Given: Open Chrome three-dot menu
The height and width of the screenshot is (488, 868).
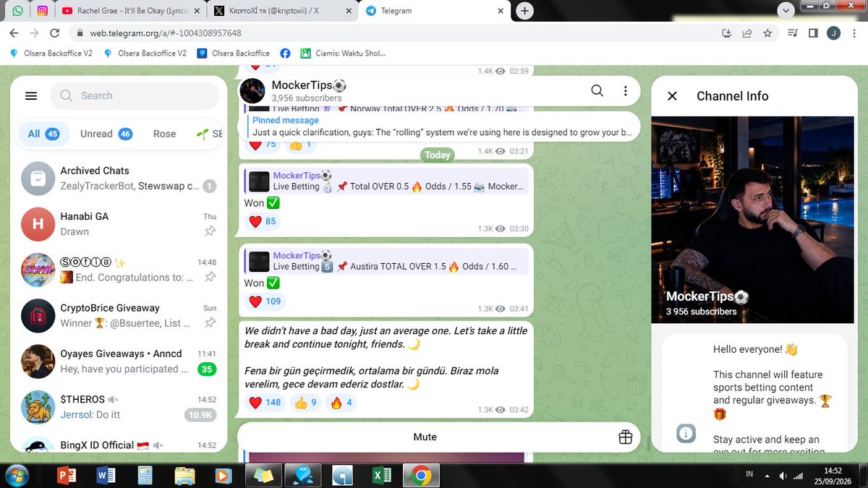Looking at the screenshot, I should click(x=854, y=33).
